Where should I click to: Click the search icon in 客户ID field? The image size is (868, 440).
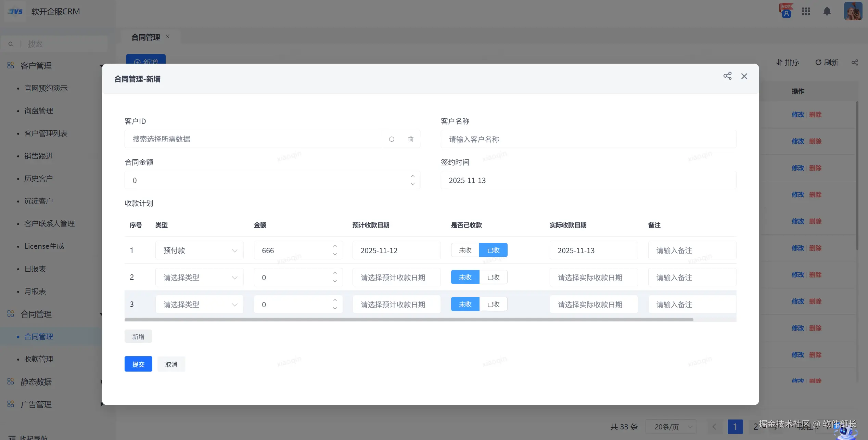(392, 139)
